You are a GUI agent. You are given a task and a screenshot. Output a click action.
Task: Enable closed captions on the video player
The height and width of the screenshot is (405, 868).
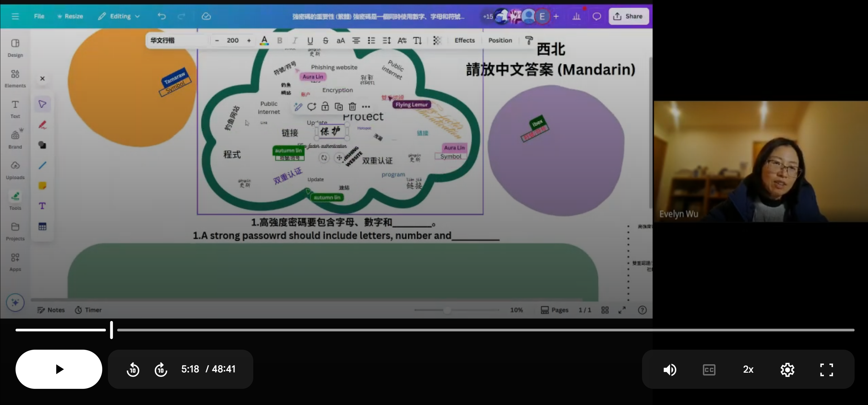pos(709,369)
